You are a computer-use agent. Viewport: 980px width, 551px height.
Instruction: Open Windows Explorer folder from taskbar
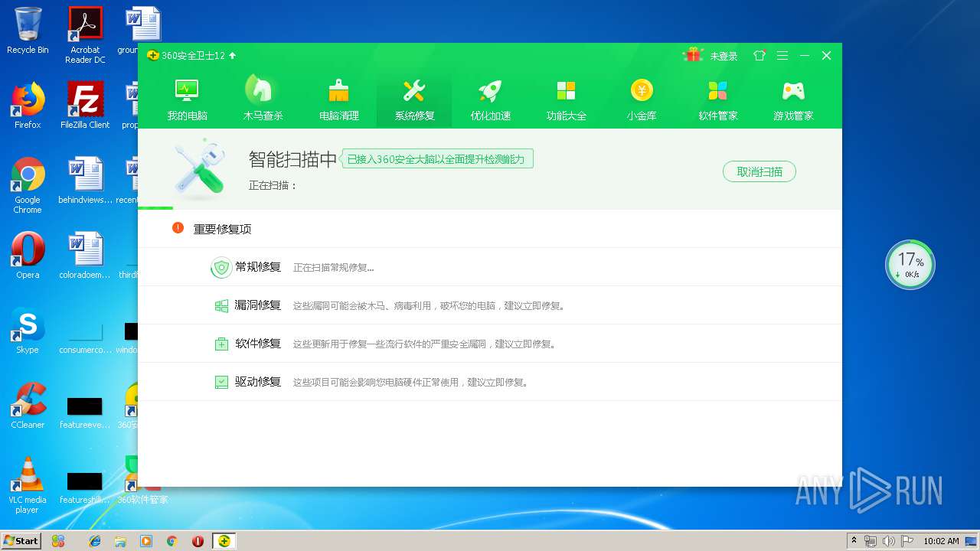coord(120,541)
